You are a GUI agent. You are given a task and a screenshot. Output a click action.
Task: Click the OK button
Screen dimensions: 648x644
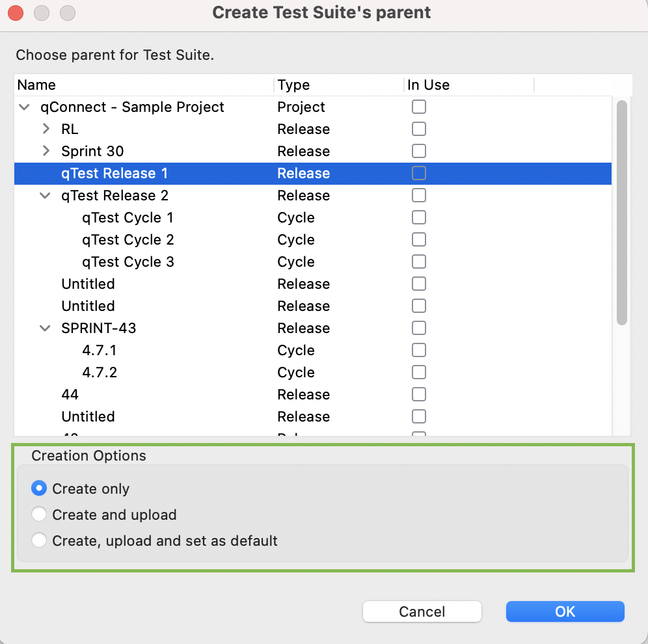point(565,611)
